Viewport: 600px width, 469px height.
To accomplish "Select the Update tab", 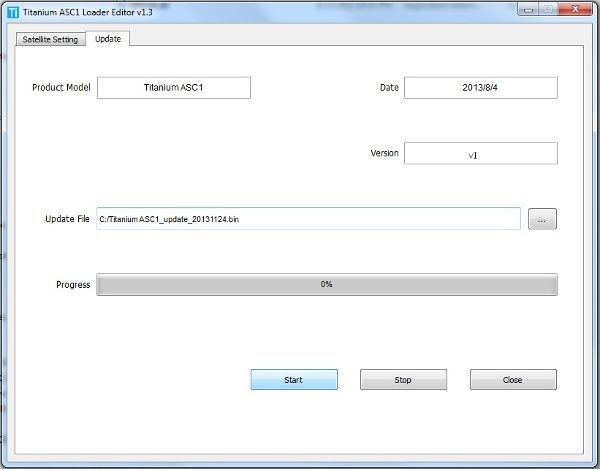I will click(108, 39).
